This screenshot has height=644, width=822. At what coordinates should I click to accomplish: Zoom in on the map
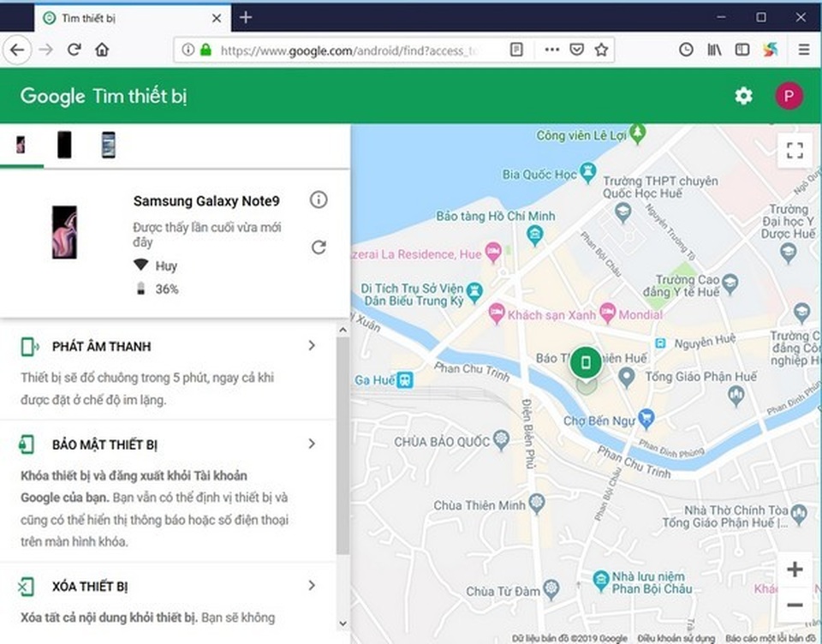[795, 569]
